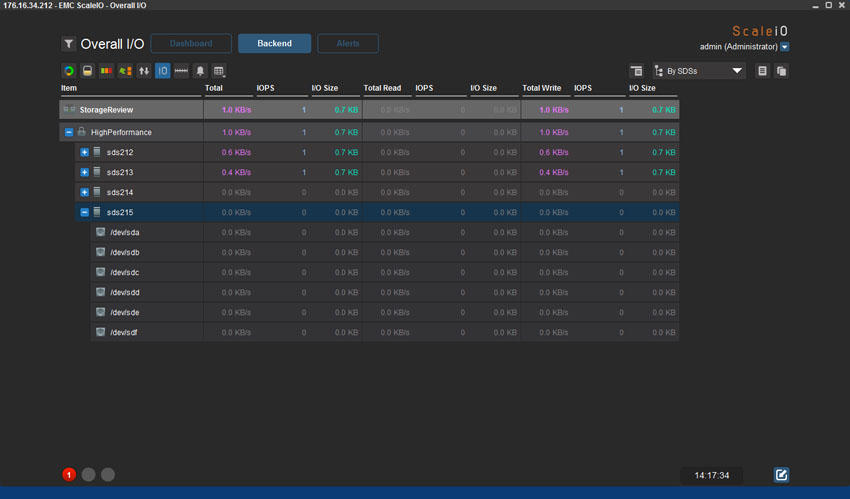Click the edit pencil icon at bottom right
The image size is (850, 499).
(781, 475)
